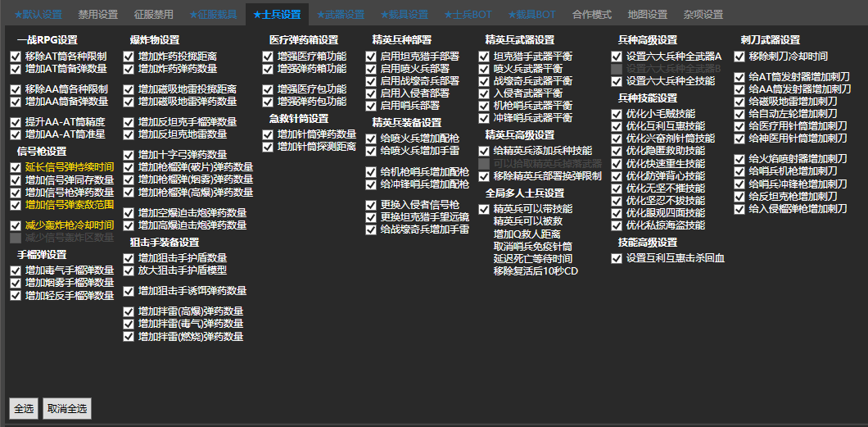This screenshot has height=427, width=868.
Task: Toggle 设置六大兵种全武器A checkbox
Action: pos(617,57)
